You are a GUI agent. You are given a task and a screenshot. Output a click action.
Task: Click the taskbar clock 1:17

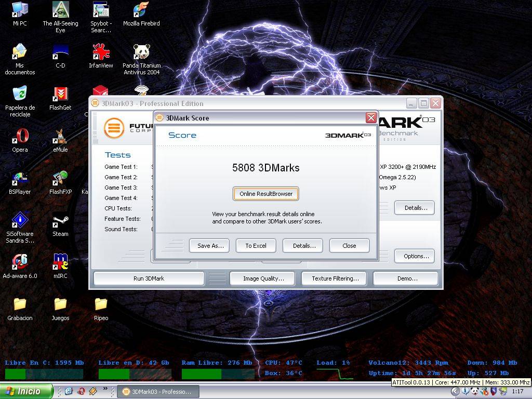point(517,392)
